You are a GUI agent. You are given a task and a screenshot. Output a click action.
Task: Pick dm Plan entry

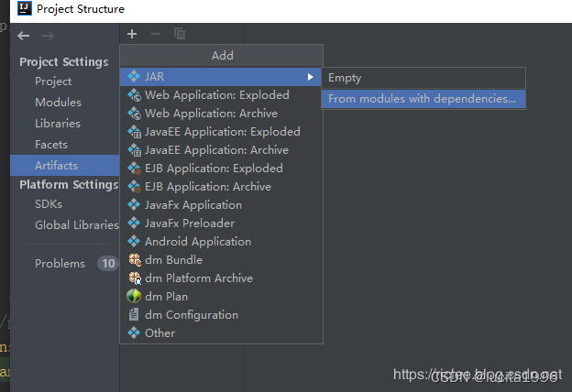[x=221, y=296]
